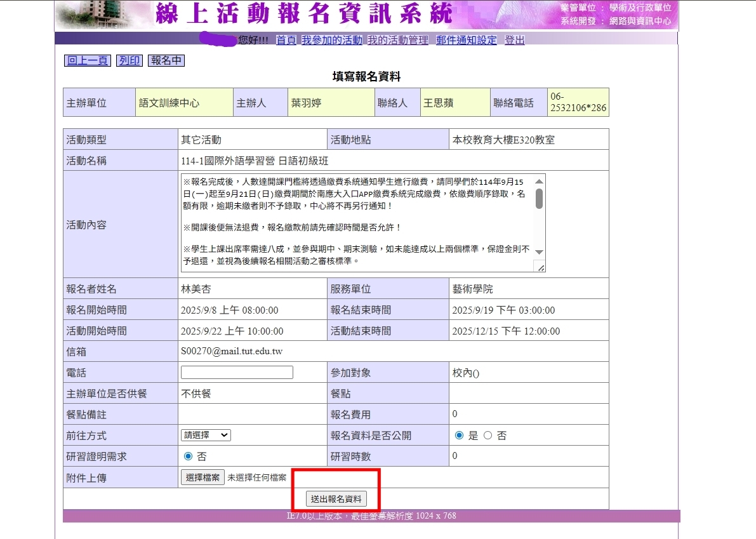Viewport: 756px width, 539px height.
Task: Focus the 電話 input field
Action: [237, 373]
